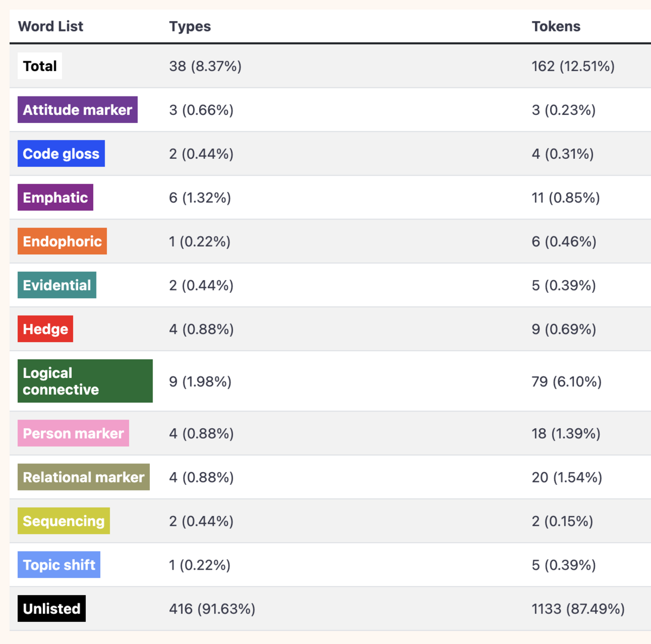Click the Types column header
Image resolution: width=651 pixels, height=644 pixels.
pos(190,26)
